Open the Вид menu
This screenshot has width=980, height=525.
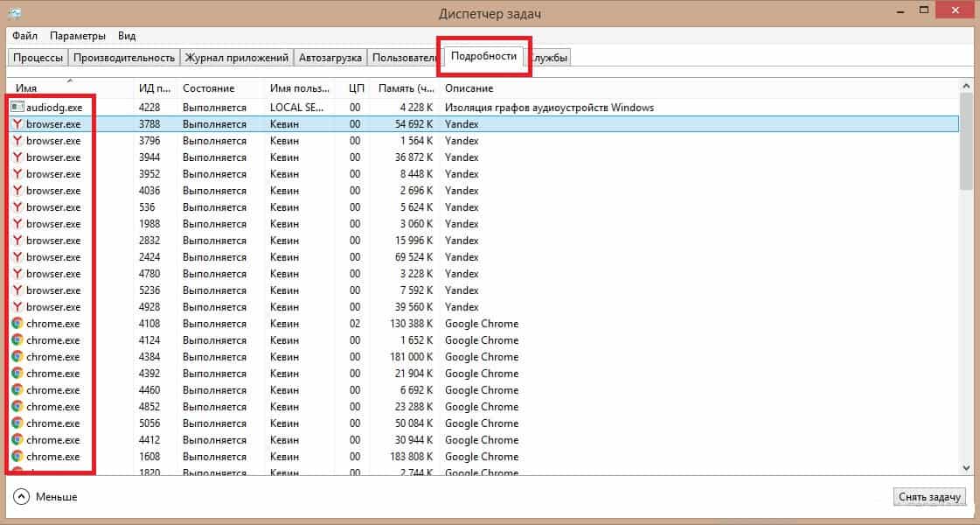127,36
